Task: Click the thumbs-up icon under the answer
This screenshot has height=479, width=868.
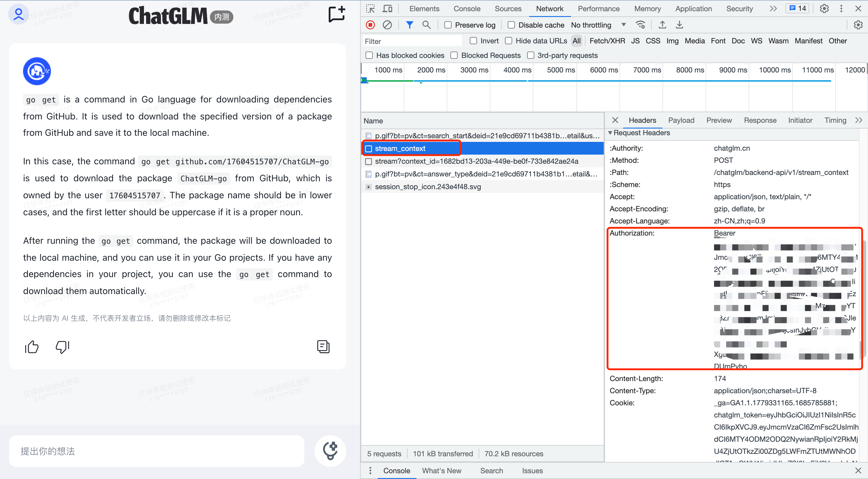Action: [x=32, y=347]
